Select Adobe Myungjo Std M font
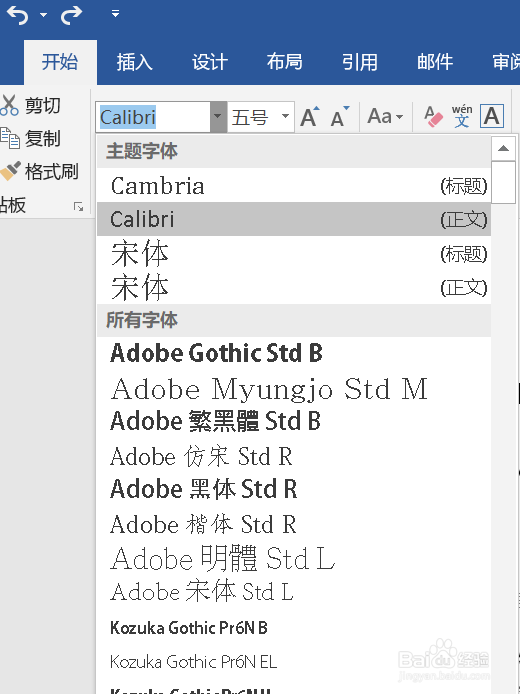 click(294, 389)
